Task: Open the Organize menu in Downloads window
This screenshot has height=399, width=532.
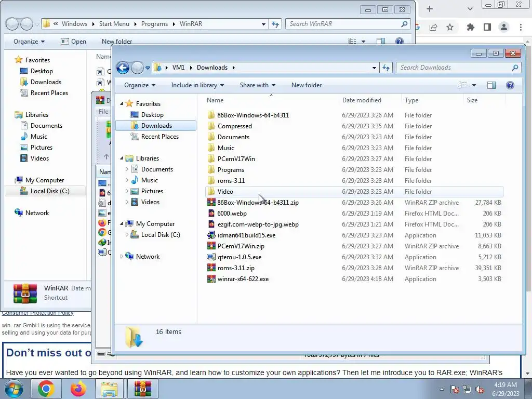Action: 139,85
